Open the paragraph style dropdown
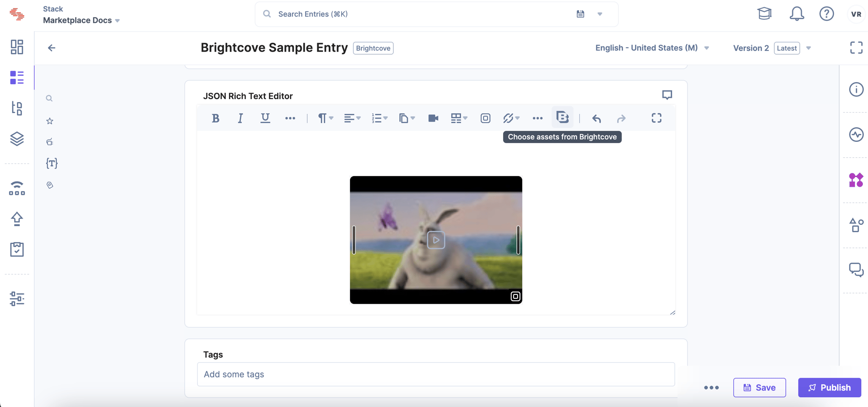The height and width of the screenshot is (407, 868). point(325,118)
